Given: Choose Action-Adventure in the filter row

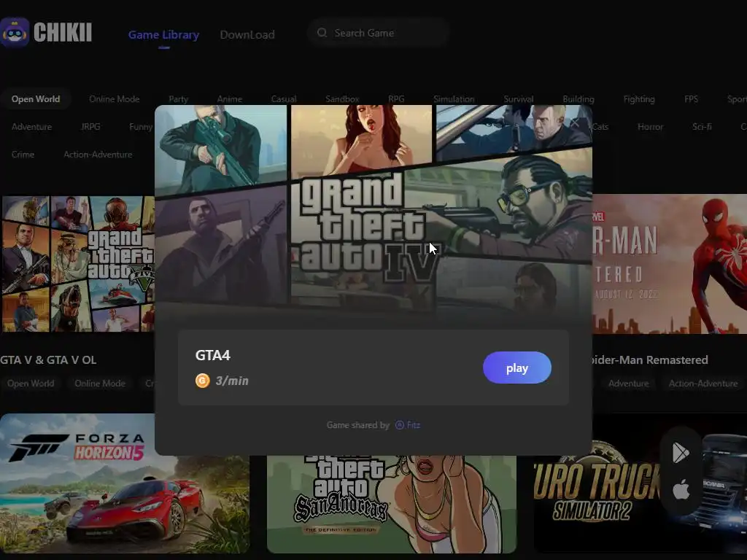Looking at the screenshot, I should [98, 155].
